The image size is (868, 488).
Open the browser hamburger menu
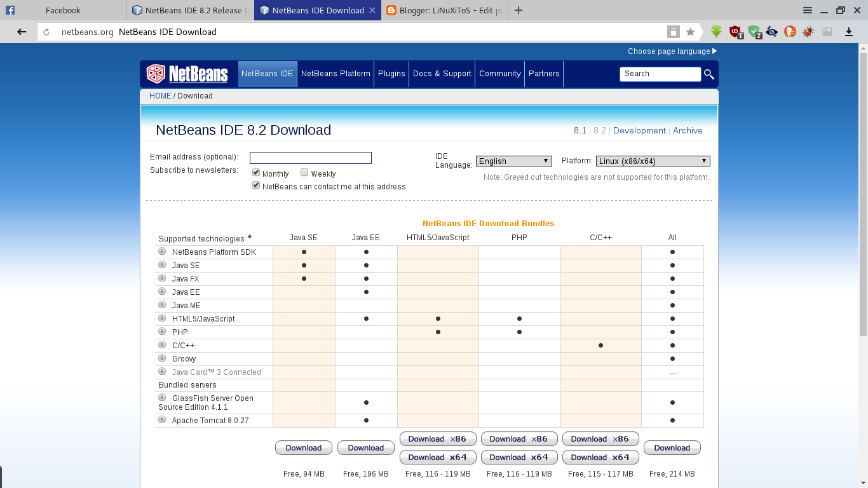point(808,10)
